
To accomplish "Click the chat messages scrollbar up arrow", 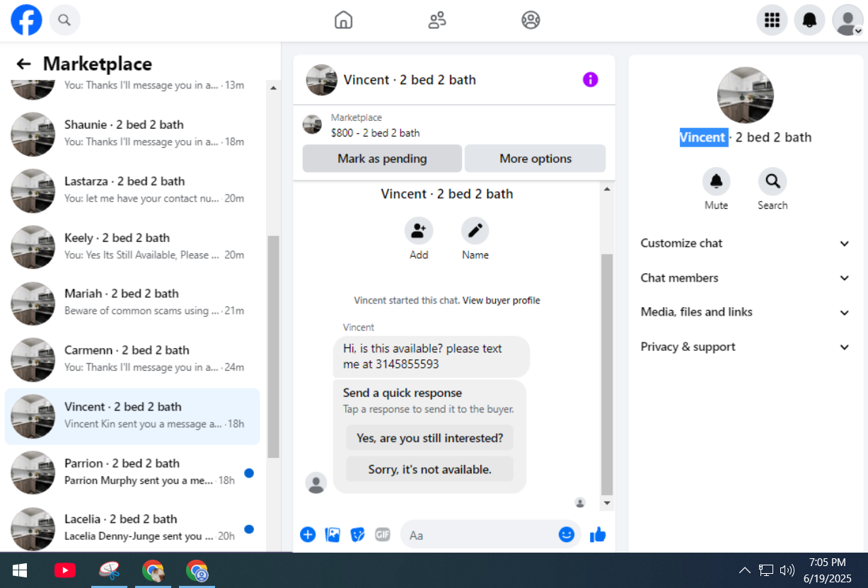I will (x=607, y=188).
